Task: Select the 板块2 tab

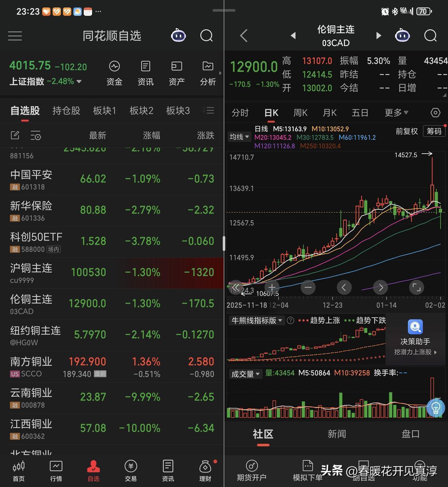Action: point(141,111)
